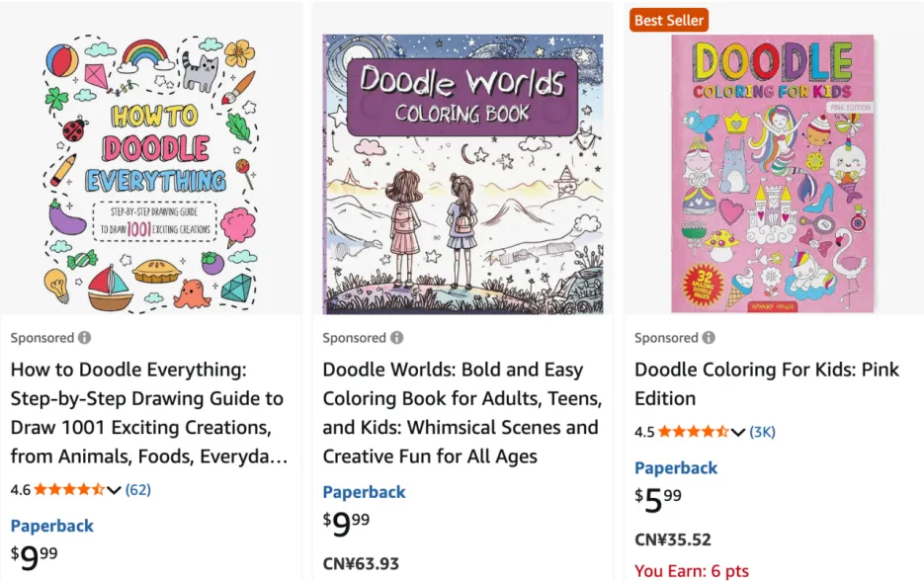Open Doodle Worlds: Bold and Easy title link

pos(462,413)
